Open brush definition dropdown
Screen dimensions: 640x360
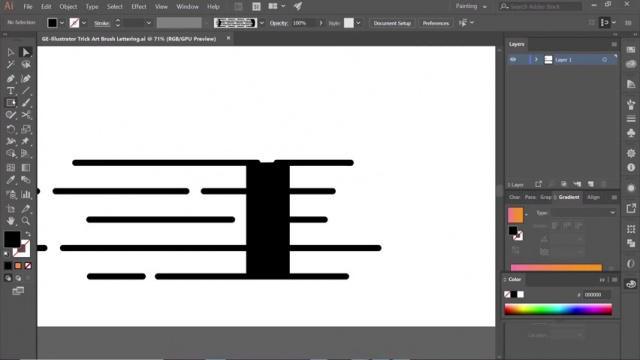[x=262, y=23]
